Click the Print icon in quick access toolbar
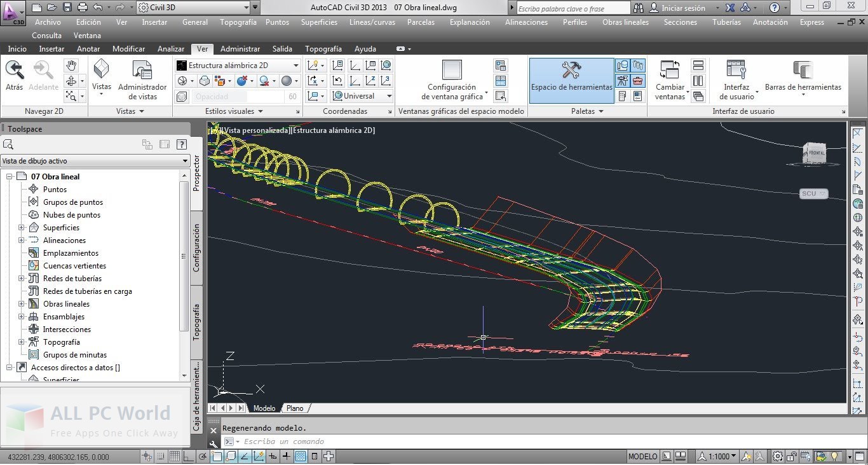868x465 pixels. (83, 8)
